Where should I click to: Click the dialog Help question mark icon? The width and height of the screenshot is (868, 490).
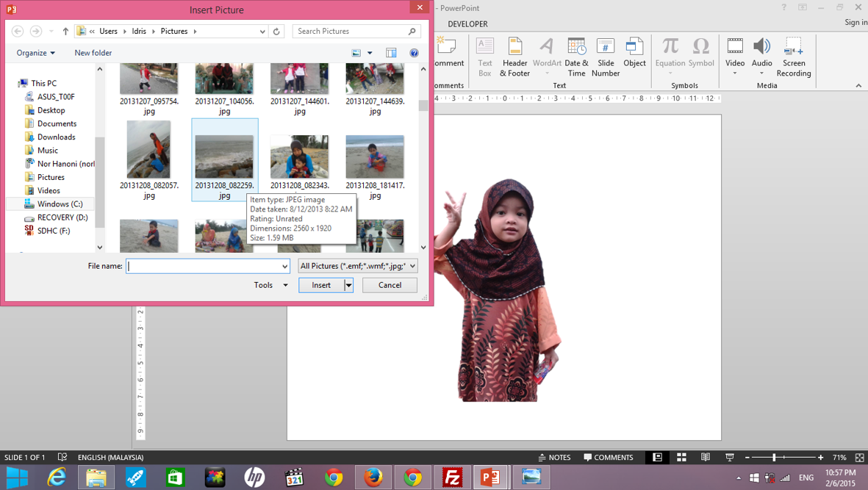pyautogui.click(x=414, y=53)
